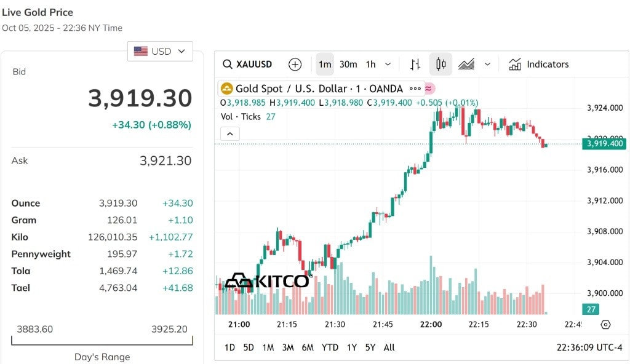Click the 22:36:09 UTC-4 timezone label

pyautogui.click(x=589, y=347)
